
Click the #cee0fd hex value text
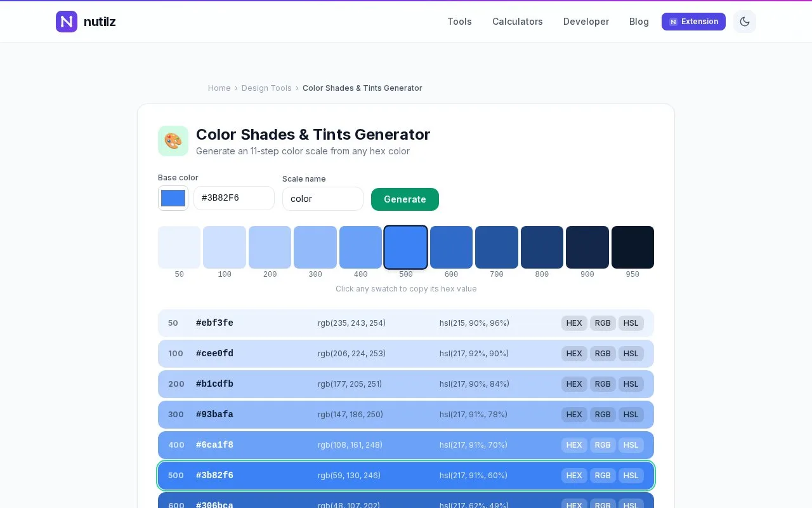(214, 354)
